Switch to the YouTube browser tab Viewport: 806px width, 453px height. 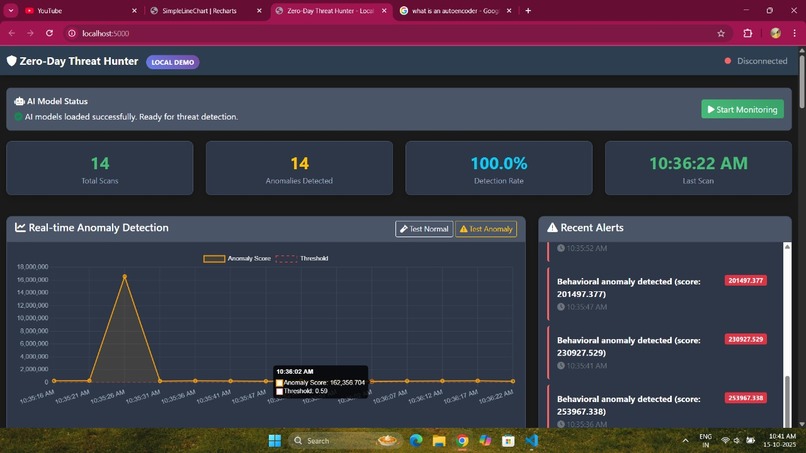(81, 11)
